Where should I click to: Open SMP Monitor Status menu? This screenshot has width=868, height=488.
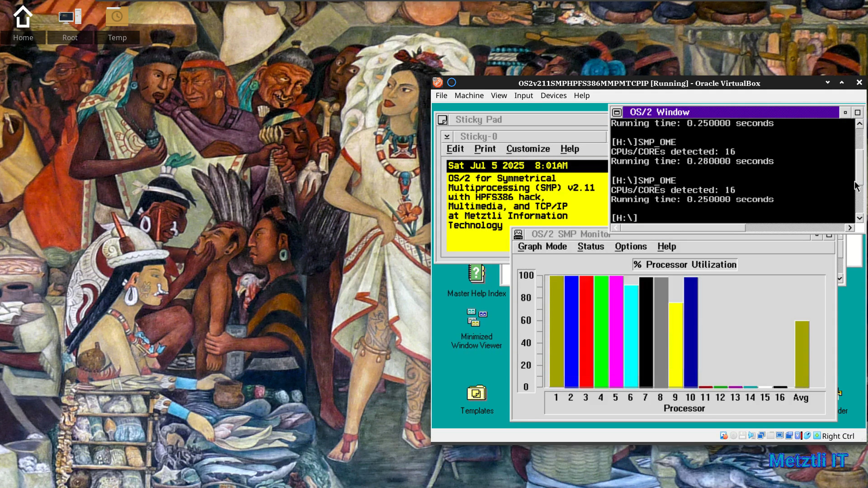point(590,246)
